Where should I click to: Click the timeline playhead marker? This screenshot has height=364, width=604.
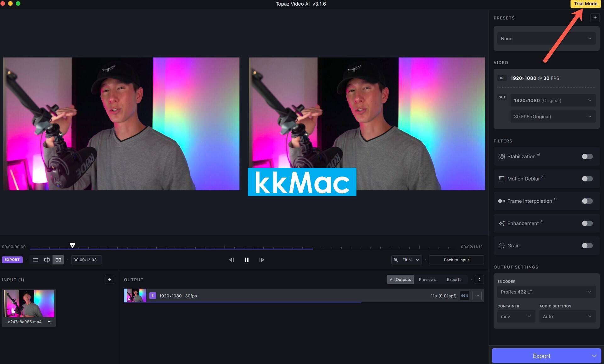pyautogui.click(x=72, y=245)
